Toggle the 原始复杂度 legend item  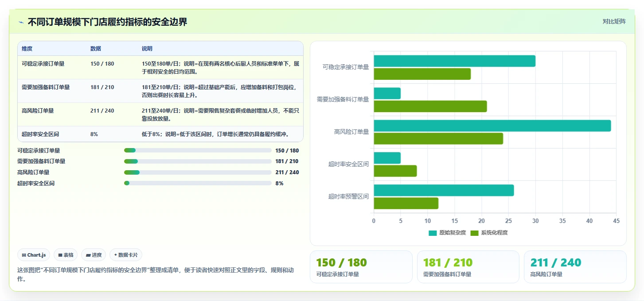point(447,233)
